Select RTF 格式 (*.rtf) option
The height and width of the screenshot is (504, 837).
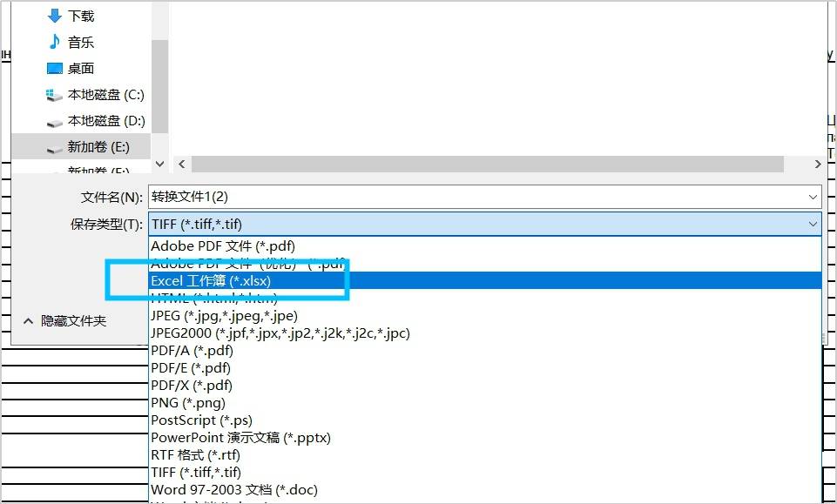484,455
